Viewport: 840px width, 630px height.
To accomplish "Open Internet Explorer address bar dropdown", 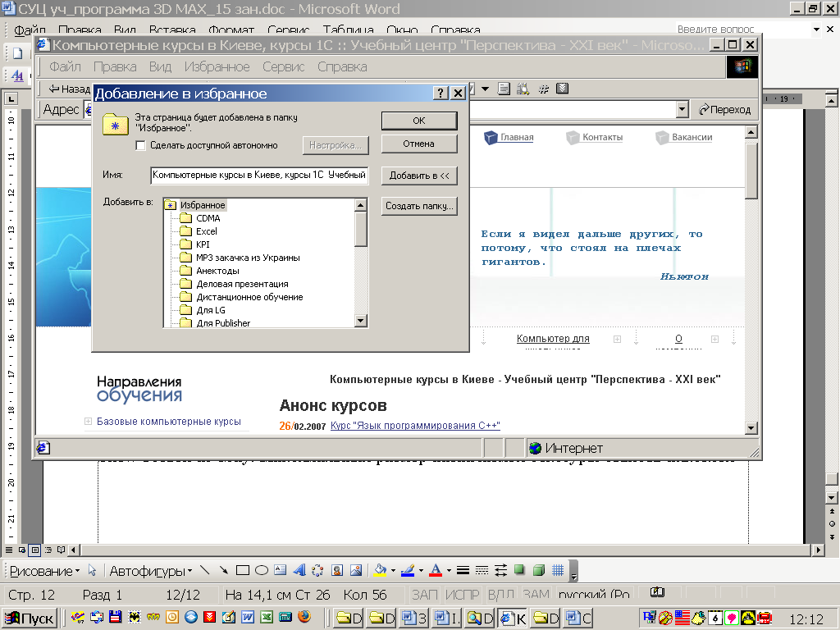I will (x=682, y=110).
